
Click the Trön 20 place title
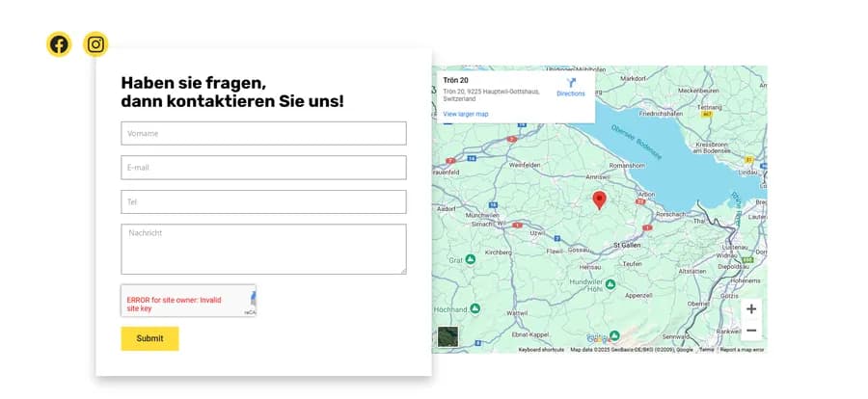click(x=455, y=80)
